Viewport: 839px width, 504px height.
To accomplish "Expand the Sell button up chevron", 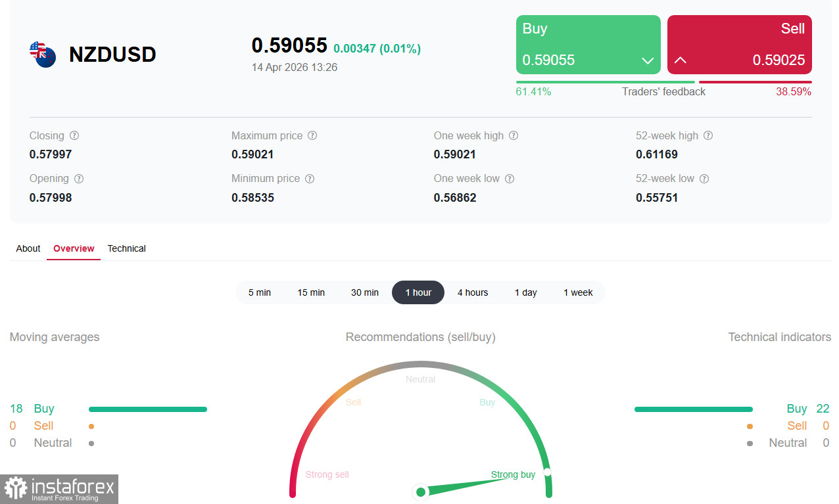I will [681, 60].
